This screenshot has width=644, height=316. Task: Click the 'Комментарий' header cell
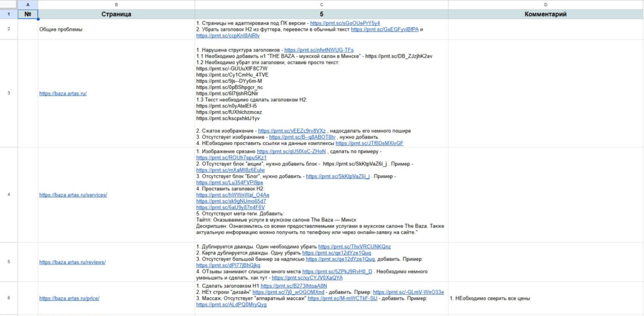coord(546,14)
